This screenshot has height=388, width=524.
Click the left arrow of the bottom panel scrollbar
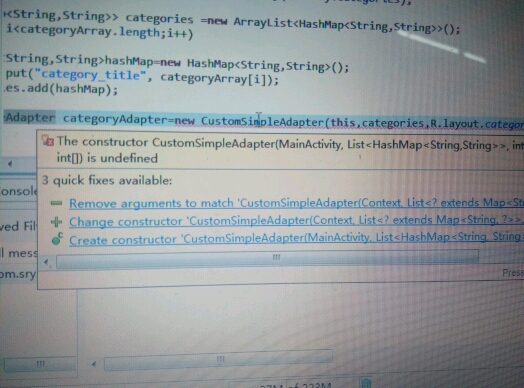94,364
